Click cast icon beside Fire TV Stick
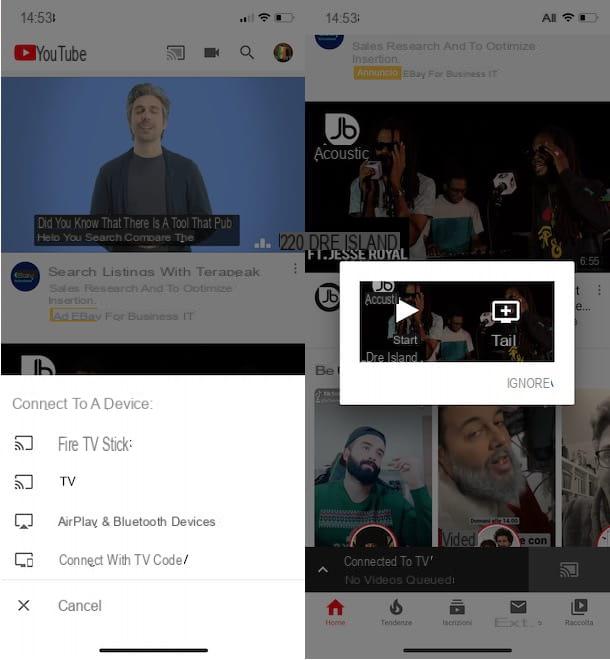Viewport: 610px width, 660px height. [24, 443]
